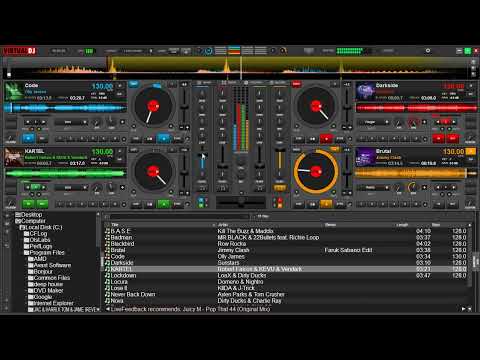Toggle the lit blue mode button above Code's jog wheel
Screen dimensions: 480x360
[134, 84]
